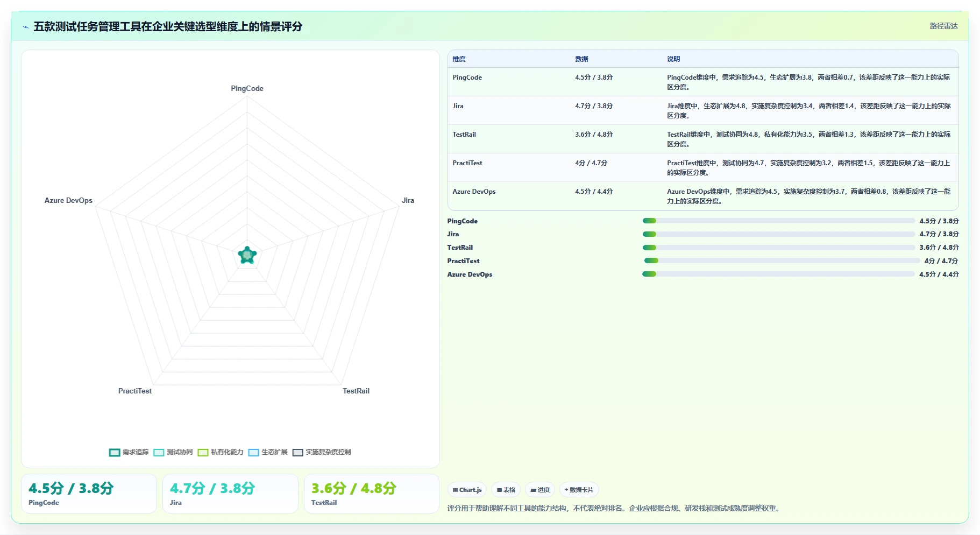This screenshot has height=535, width=980.
Task: Toggle the 生态扩展 legend series
Action: (268, 452)
